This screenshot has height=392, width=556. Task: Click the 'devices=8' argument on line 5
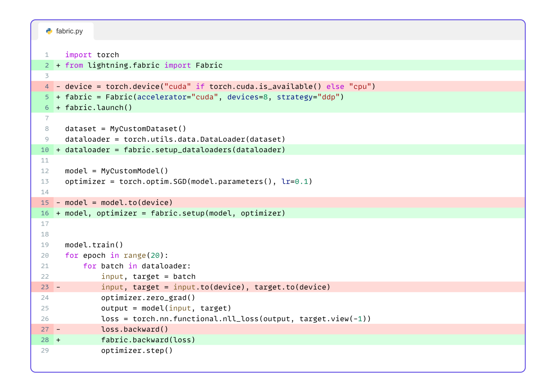(x=248, y=97)
